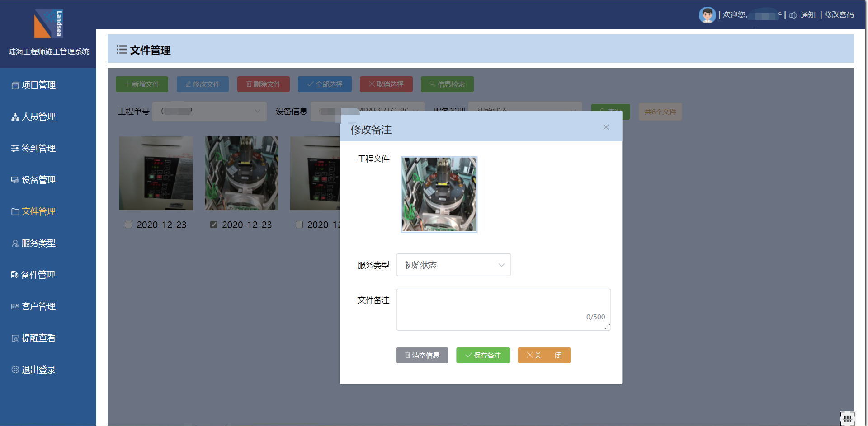Viewport: 868px width, 426px height.
Task: Click the barcode icon at bottom right
Action: coord(847,418)
